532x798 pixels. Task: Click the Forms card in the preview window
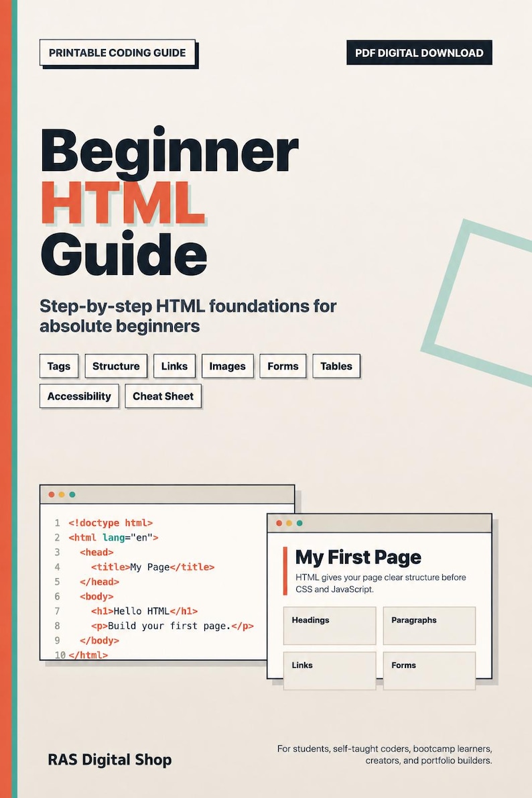(429, 671)
